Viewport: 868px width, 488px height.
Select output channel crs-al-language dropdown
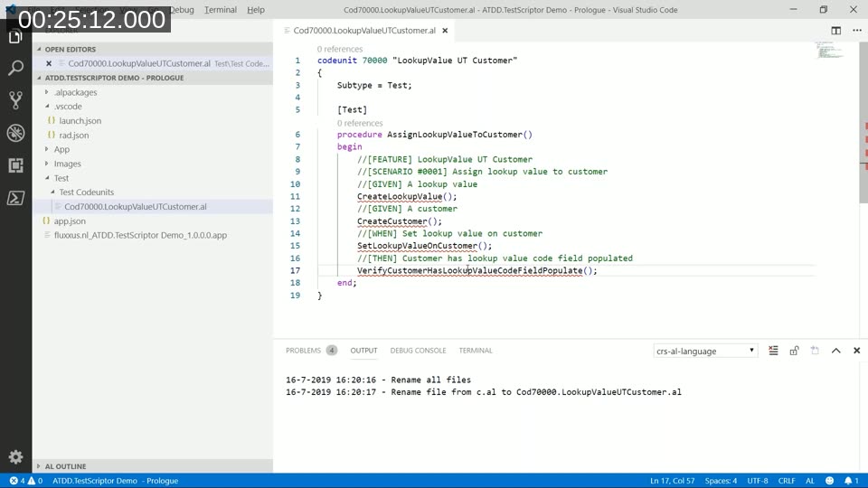tap(705, 351)
